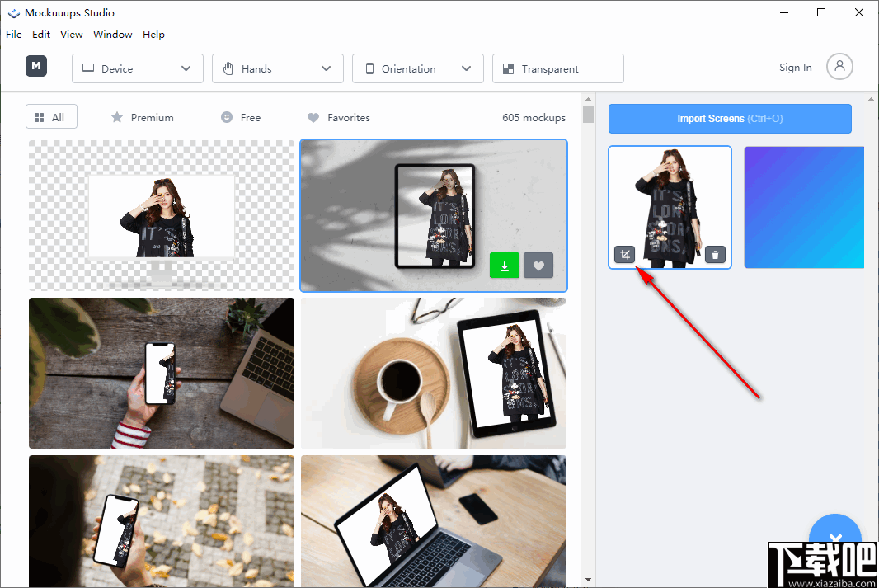This screenshot has height=588, width=879.
Task: Click the blue X floating action button
Action: pyautogui.click(x=835, y=537)
